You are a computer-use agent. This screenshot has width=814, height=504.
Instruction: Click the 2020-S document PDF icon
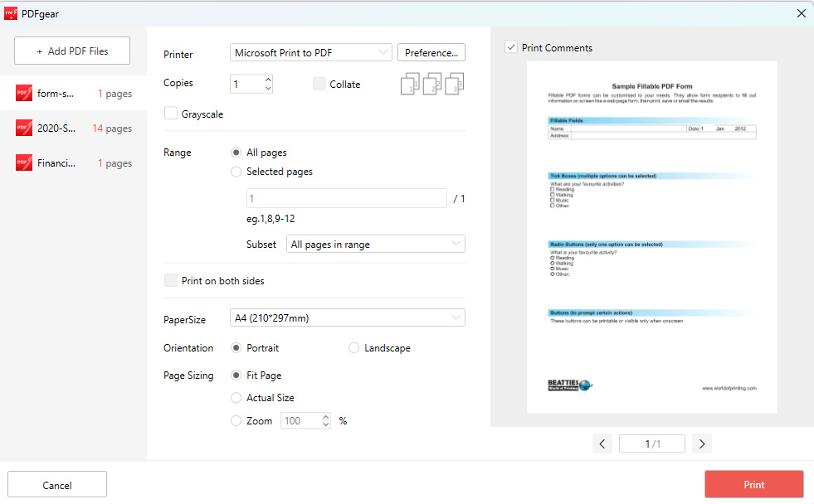(x=22, y=128)
